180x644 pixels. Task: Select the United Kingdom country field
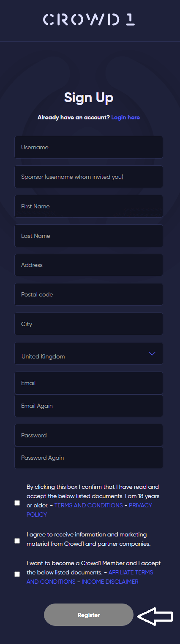click(89, 353)
